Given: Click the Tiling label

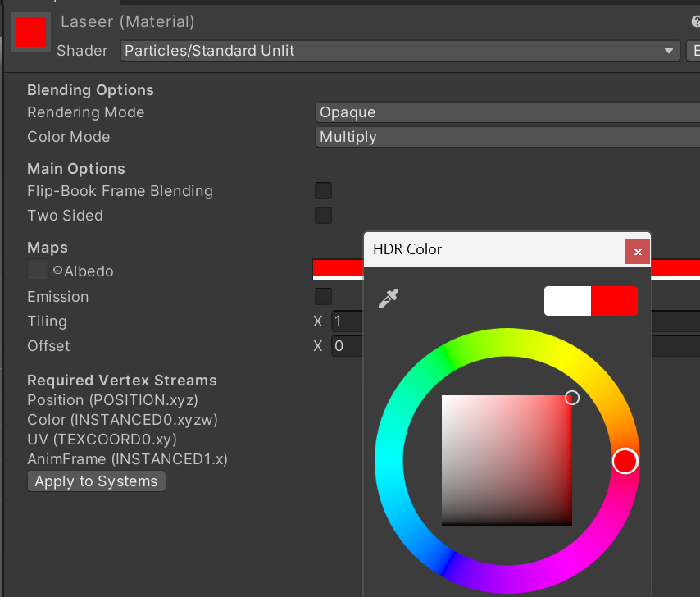Looking at the screenshot, I should click(x=47, y=321).
